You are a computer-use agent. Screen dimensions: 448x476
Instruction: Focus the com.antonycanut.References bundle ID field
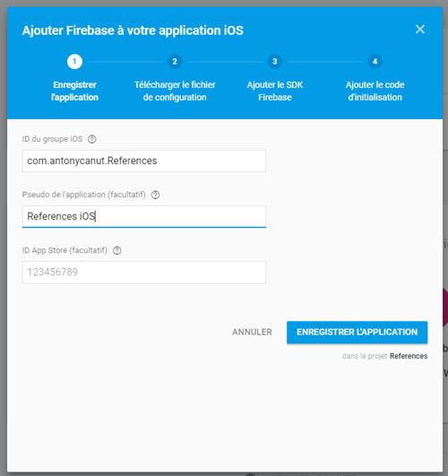(144, 160)
